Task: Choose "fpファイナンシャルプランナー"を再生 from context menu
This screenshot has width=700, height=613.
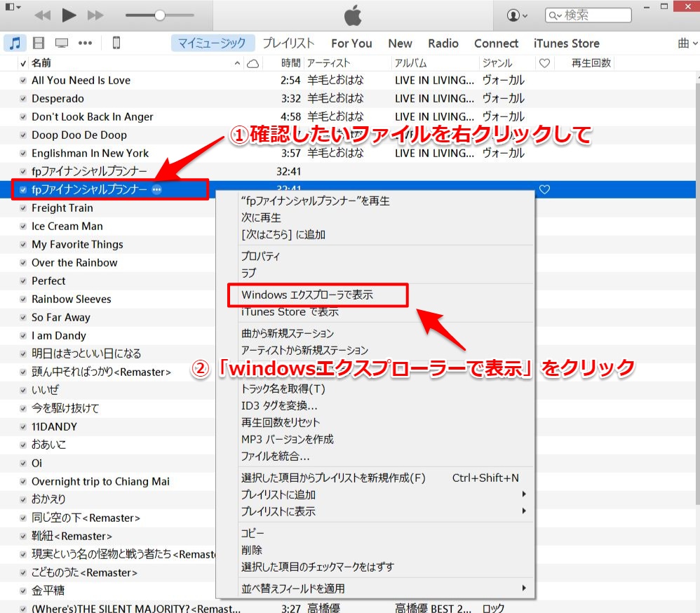Action: (x=315, y=201)
